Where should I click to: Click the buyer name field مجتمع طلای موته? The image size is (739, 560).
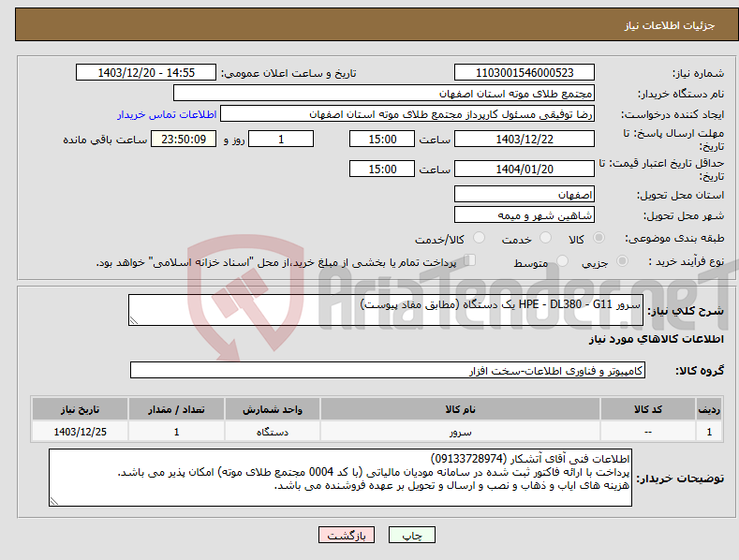pyautogui.click(x=384, y=94)
